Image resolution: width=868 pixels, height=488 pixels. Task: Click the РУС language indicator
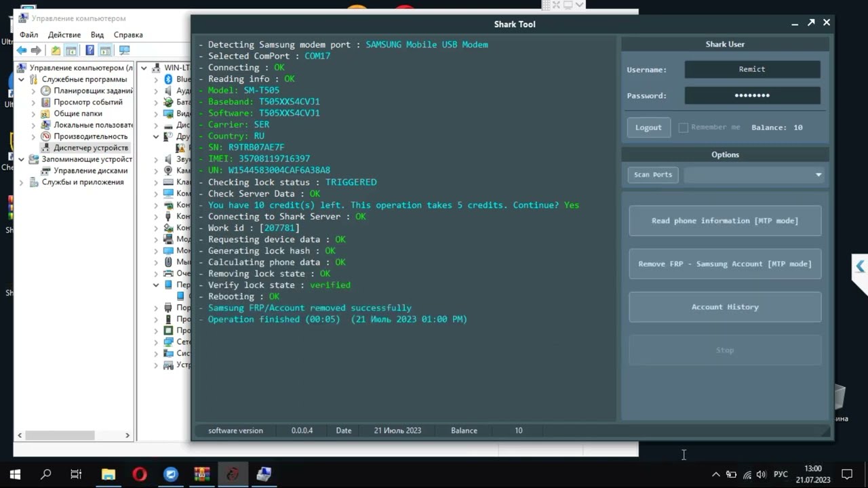781,474
